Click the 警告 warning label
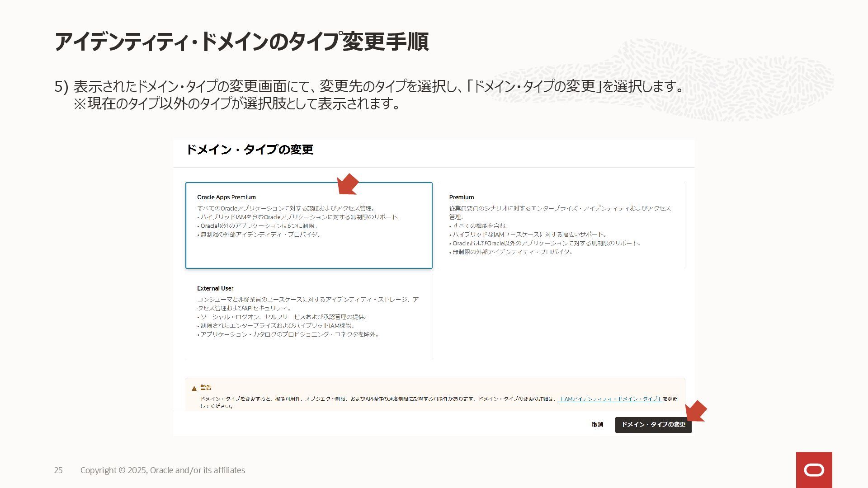Screen dimensions: 868x488 (206, 388)
